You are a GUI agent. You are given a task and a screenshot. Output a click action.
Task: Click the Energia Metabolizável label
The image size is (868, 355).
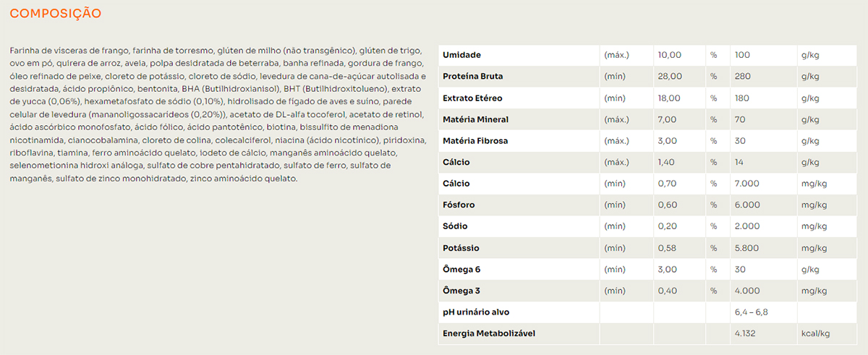489,334
